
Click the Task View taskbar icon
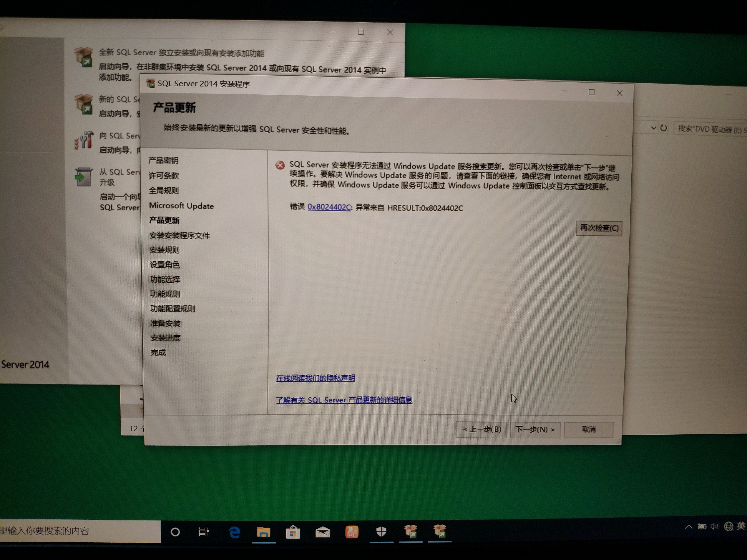point(204,532)
